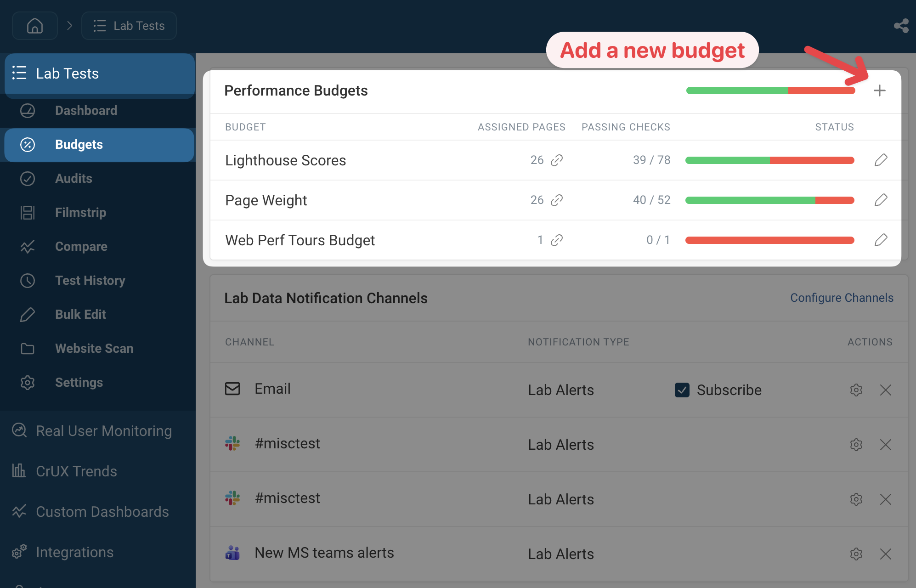Click the Web Perf Tours Budget status bar
The image size is (916, 588).
pos(769,240)
